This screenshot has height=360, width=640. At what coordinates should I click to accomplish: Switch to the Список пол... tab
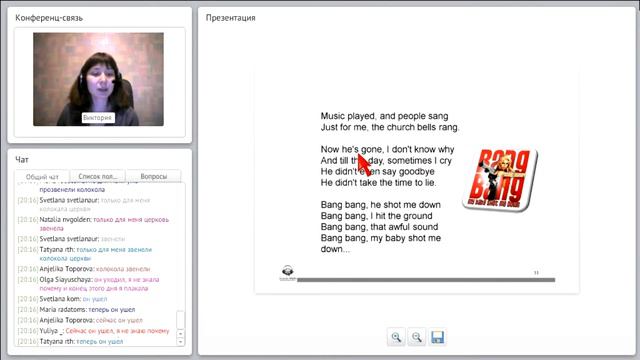coord(98,176)
